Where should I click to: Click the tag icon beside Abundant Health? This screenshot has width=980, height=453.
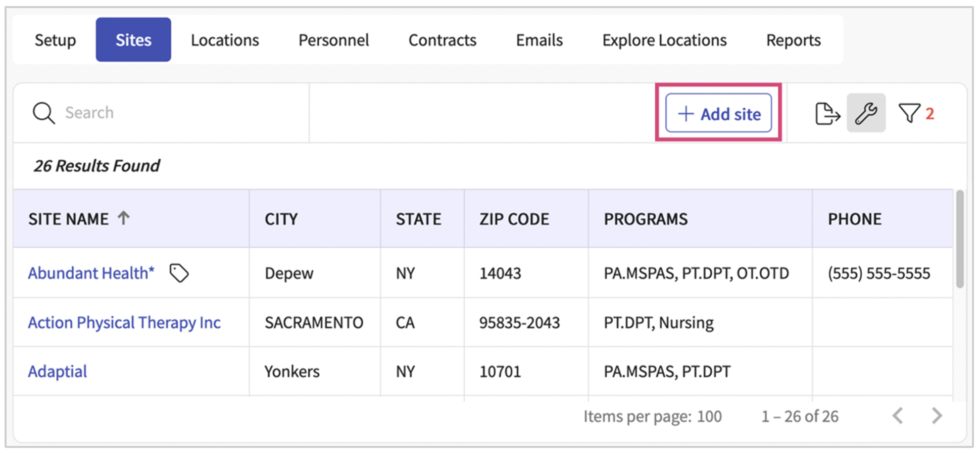pos(179,274)
